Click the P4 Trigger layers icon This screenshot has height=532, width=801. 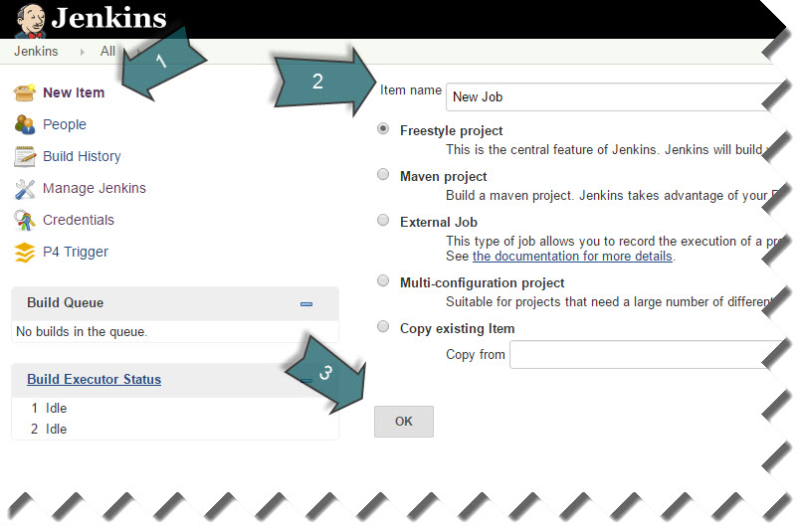pyautogui.click(x=24, y=253)
